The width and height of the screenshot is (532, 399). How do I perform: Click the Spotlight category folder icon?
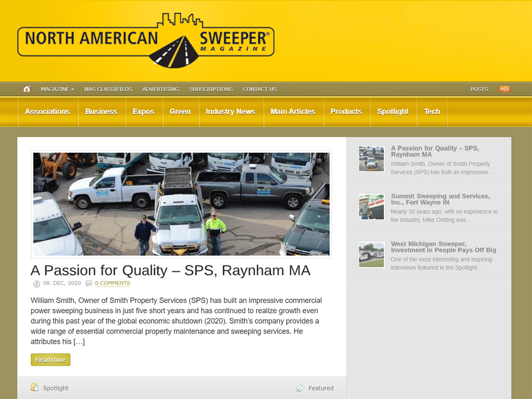34,388
